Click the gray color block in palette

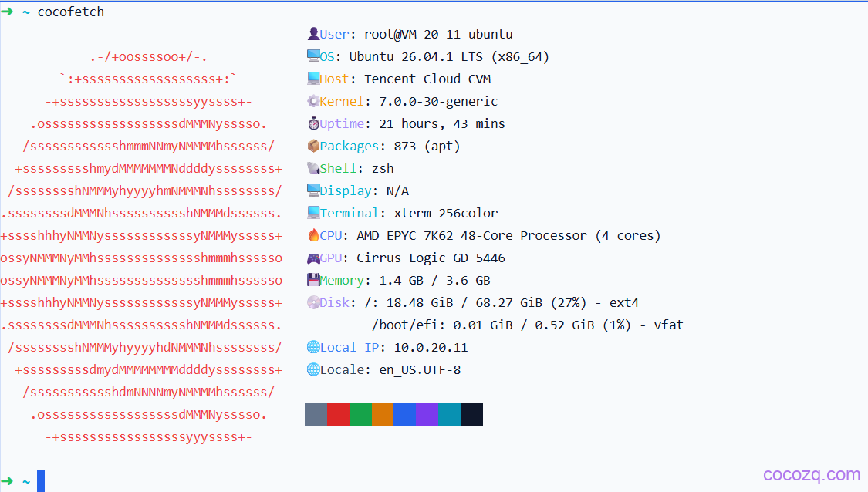tap(316, 415)
